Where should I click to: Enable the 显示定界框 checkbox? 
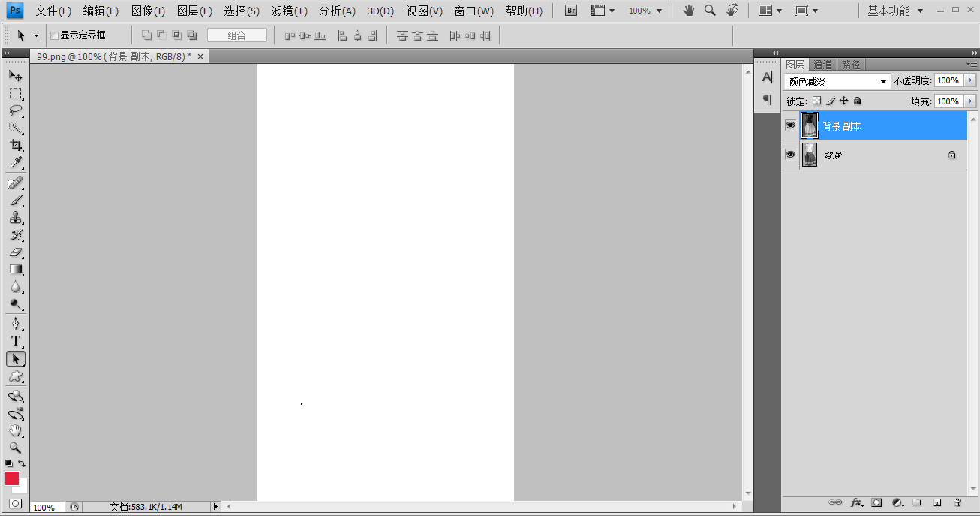click(x=54, y=35)
